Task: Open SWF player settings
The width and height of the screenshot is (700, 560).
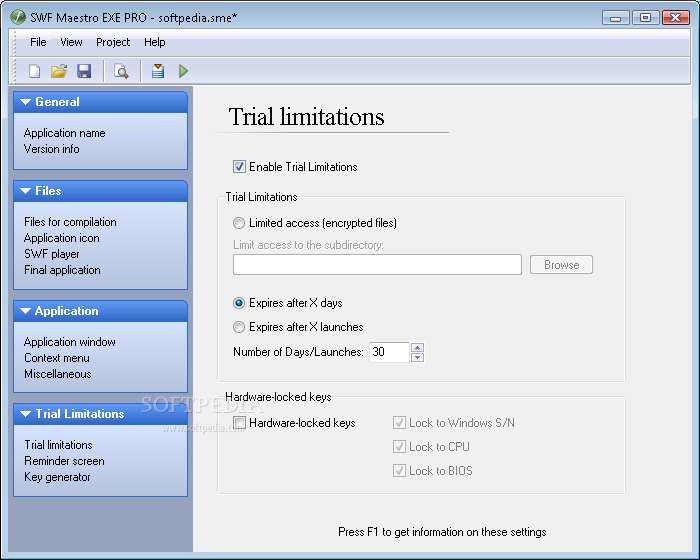Action: [x=52, y=254]
